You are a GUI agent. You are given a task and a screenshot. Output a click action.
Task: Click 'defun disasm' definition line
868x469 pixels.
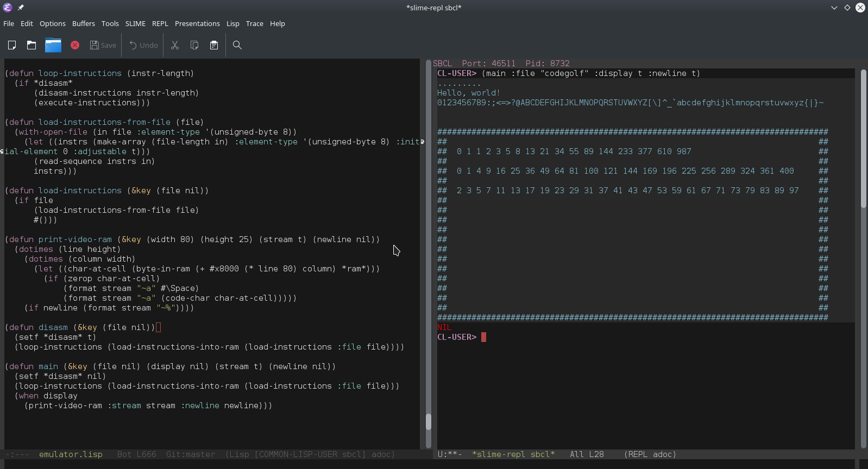[83, 327]
